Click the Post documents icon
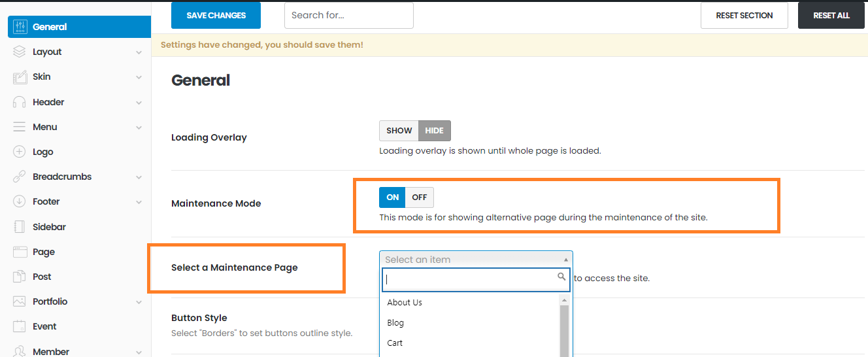The width and height of the screenshot is (868, 357). [x=20, y=277]
